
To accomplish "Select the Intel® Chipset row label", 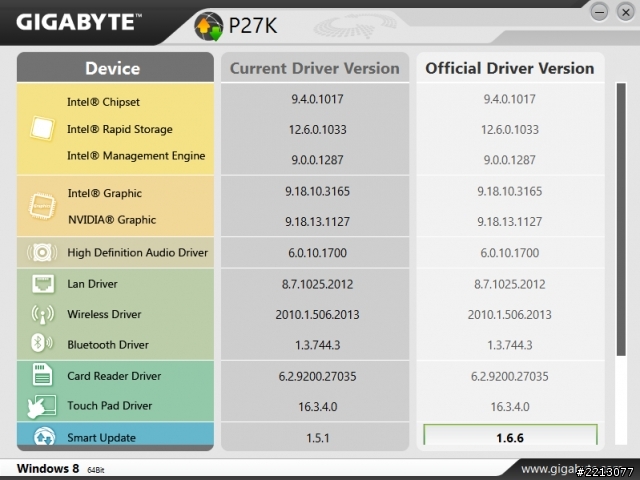I will click(103, 102).
